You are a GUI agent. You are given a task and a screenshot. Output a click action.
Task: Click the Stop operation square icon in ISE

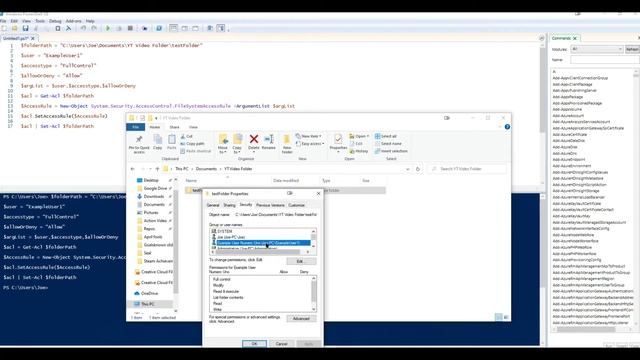coord(130,28)
